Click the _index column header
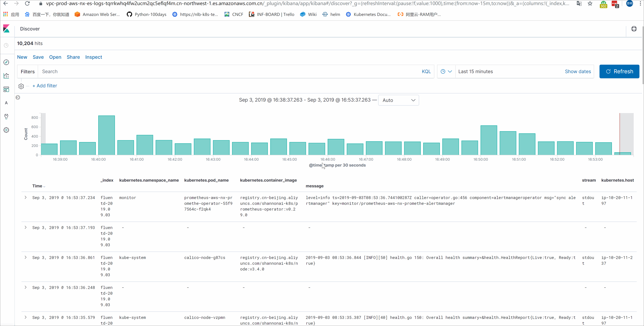Screen dimensions: 644x326 (107, 180)
